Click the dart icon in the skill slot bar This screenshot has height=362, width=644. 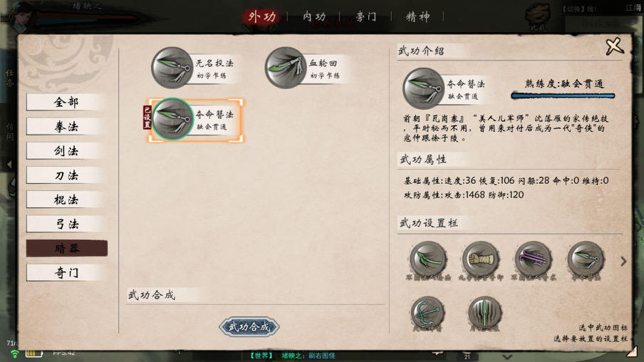tap(586, 259)
